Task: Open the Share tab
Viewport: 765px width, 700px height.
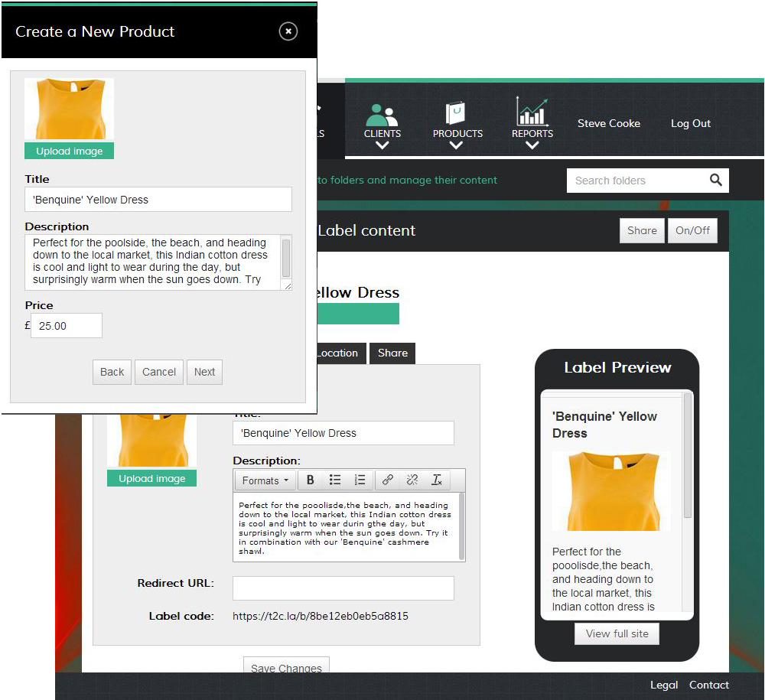Action: (x=392, y=353)
